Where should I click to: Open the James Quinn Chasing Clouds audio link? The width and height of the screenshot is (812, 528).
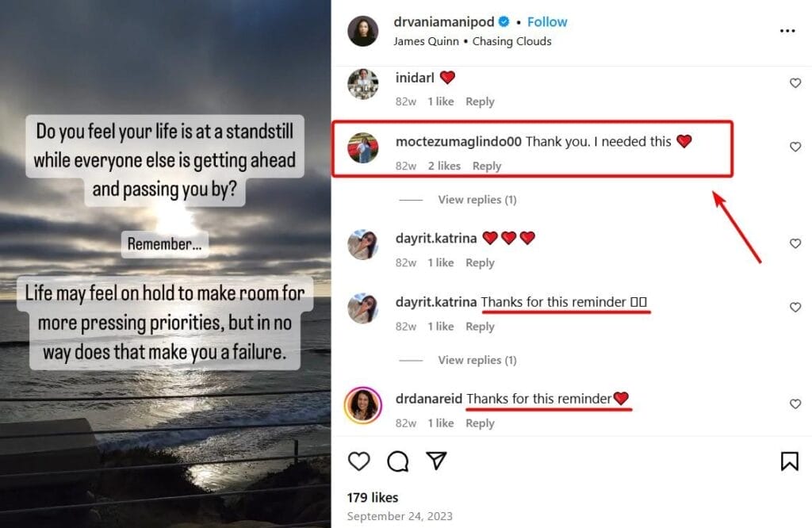[x=472, y=41]
